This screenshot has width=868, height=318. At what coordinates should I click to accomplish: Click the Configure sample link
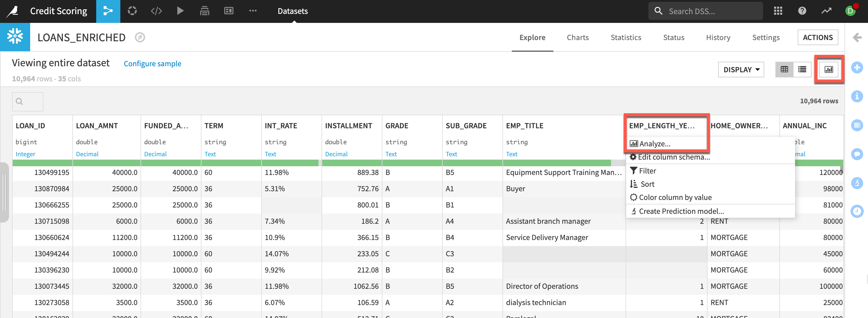coord(152,64)
